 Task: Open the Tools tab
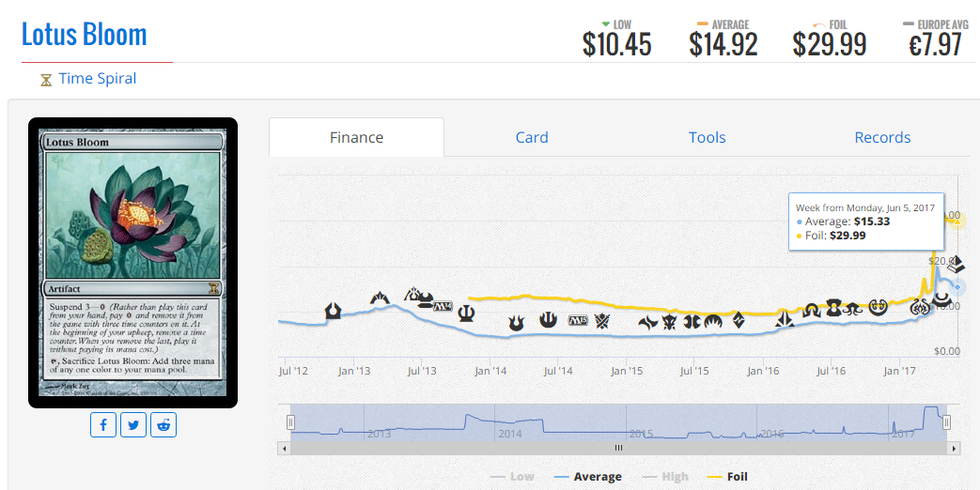coord(707,137)
